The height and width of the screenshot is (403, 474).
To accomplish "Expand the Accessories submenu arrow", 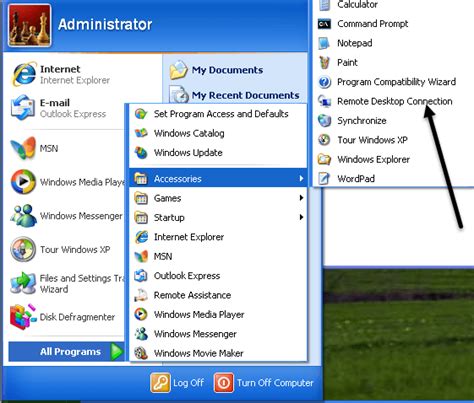I will 301,178.
